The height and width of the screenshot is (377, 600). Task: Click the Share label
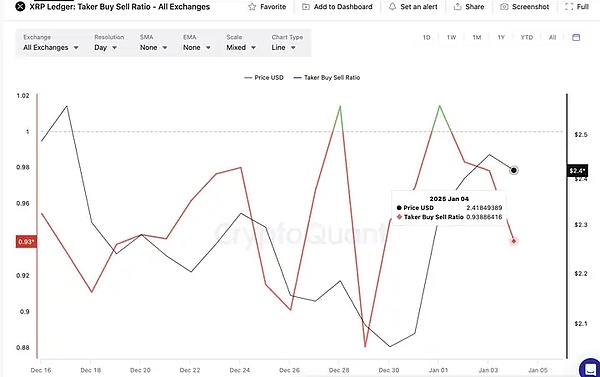474,7
